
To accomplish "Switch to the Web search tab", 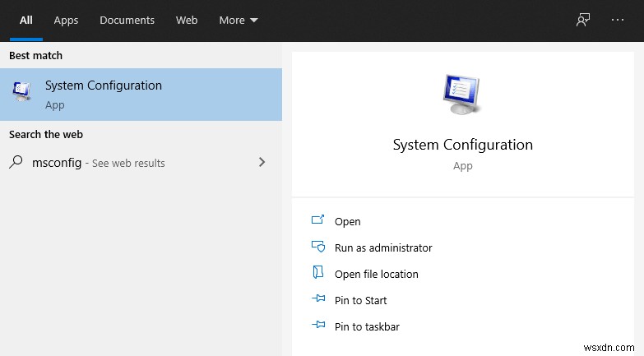I will tap(187, 20).
